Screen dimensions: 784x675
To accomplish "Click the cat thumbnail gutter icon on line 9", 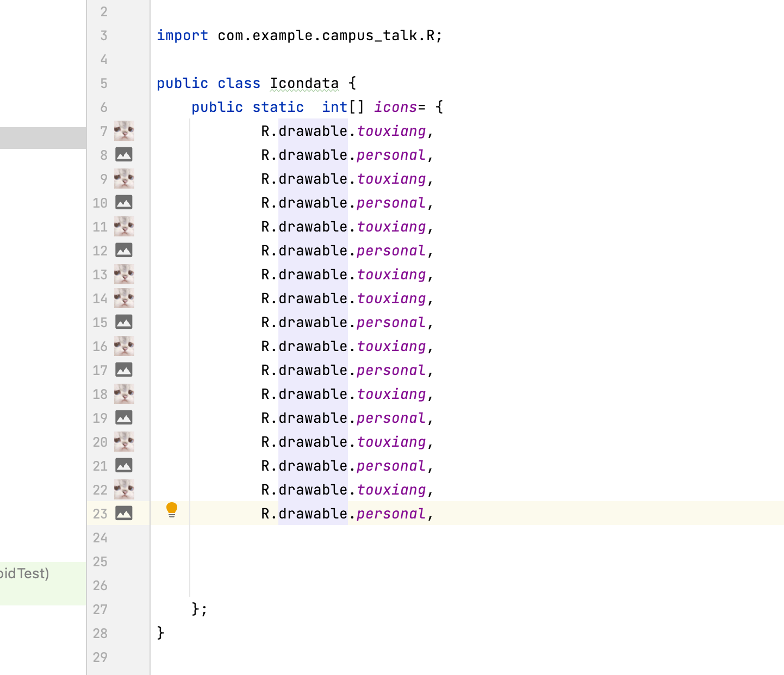I will [124, 179].
